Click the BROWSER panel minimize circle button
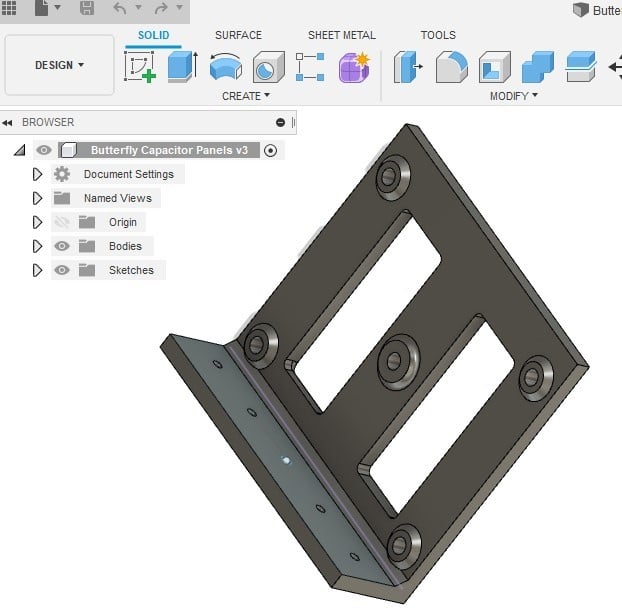 click(x=280, y=122)
